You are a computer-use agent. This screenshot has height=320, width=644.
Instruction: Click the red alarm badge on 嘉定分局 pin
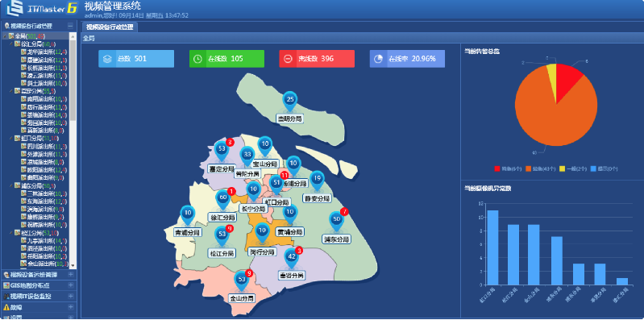230,142
